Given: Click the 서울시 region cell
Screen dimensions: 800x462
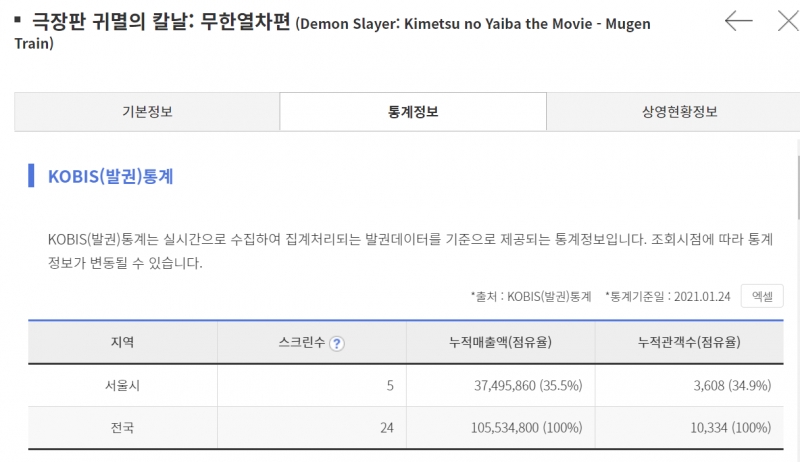Looking at the screenshot, I should pyautogui.click(x=122, y=385).
